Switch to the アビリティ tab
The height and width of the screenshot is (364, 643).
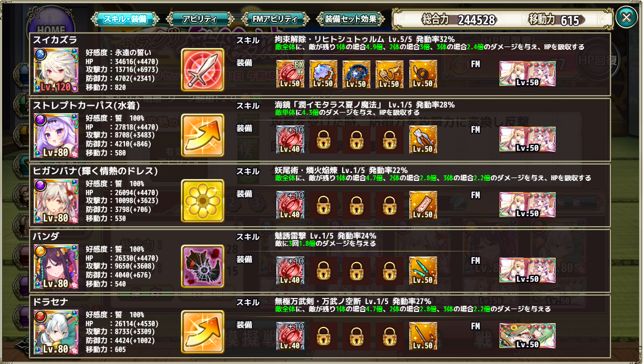click(200, 19)
